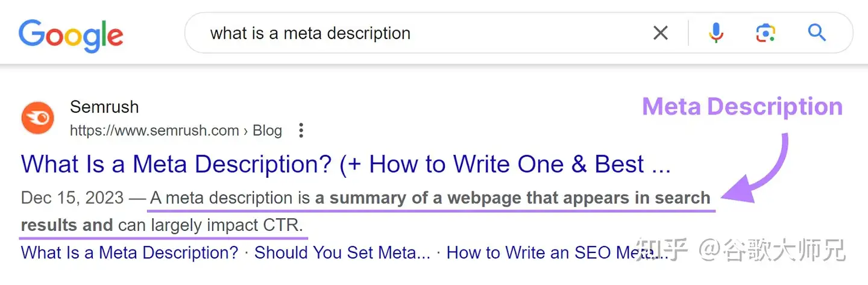Focus the search box with the query
Image resolution: width=868 pixels, height=285 pixels.
[422, 33]
